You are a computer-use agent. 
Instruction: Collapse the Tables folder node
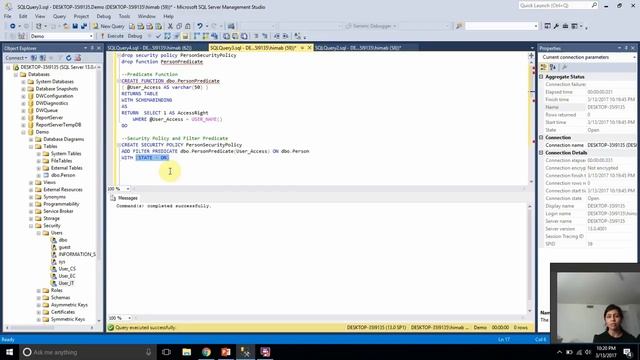coord(31,147)
